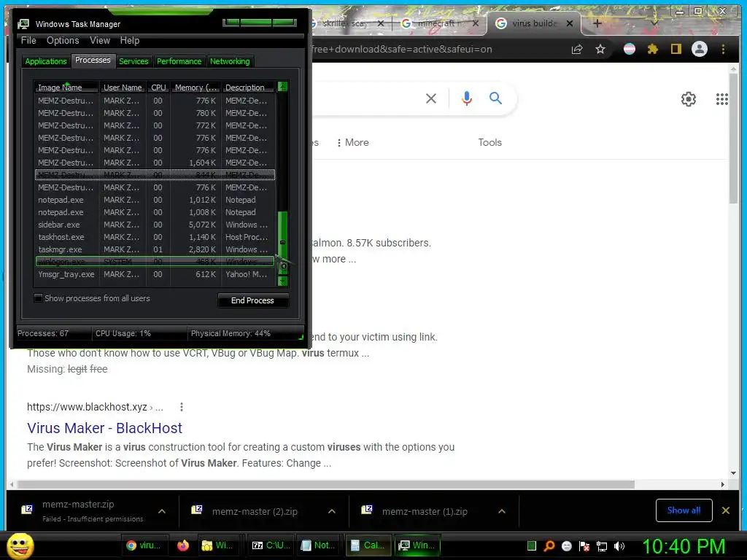Open Virus Maker - BlackHost link

[x=105, y=428]
